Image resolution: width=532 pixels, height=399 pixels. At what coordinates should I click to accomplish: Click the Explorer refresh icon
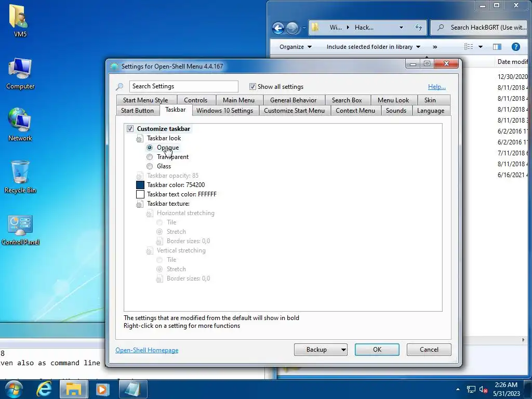pyautogui.click(x=418, y=28)
